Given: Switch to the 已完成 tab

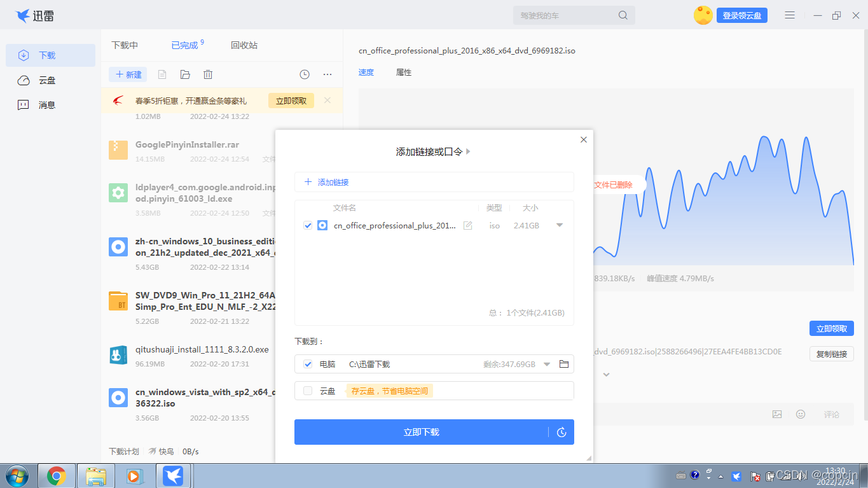Looking at the screenshot, I should [x=185, y=45].
